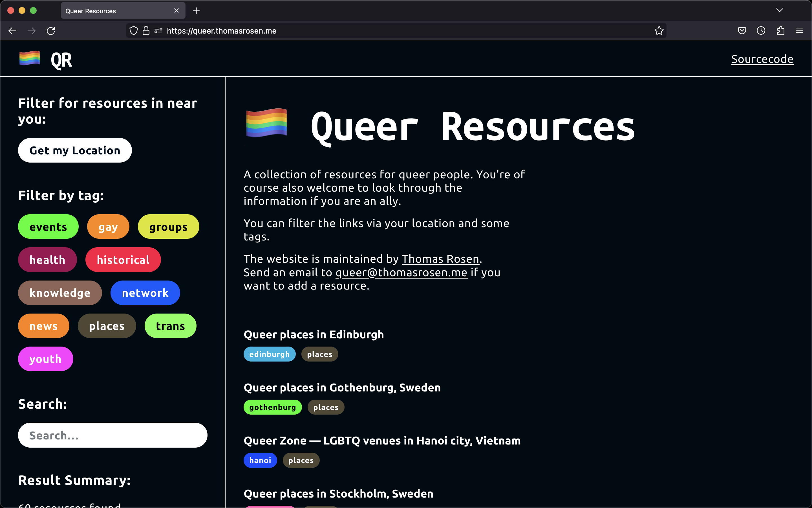Open the browser hamburger menu
The width and height of the screenshot is (812, 508).
pyautogui.click(x=800, y=31)
